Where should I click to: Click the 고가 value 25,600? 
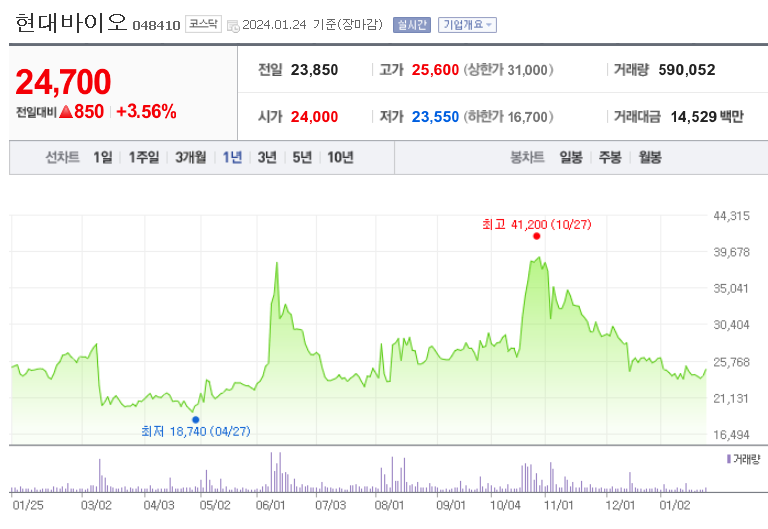[x=435, y=70]
